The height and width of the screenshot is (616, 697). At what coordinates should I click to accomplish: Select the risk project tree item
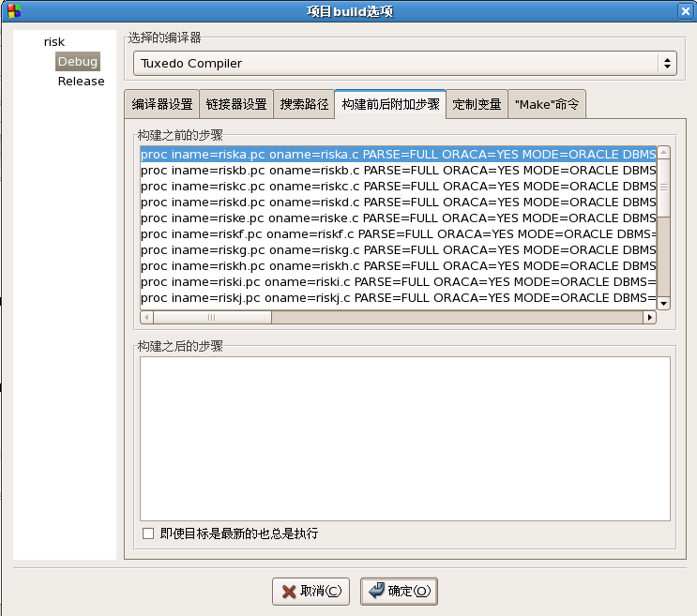pyautogui.click(x=54, y=42)
